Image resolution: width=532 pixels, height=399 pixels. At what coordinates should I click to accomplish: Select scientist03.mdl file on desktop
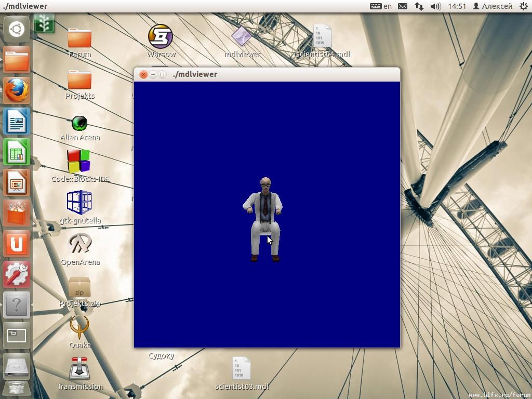point(242,369)
